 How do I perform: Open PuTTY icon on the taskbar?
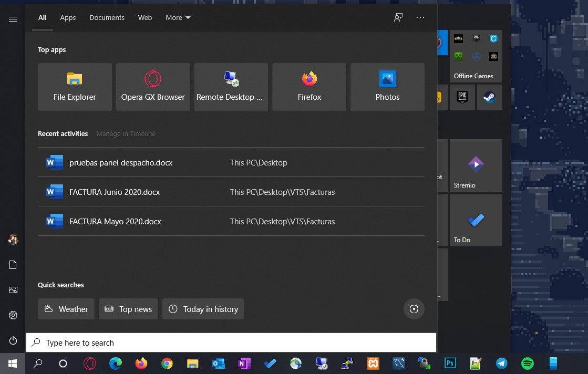(347, 363)
